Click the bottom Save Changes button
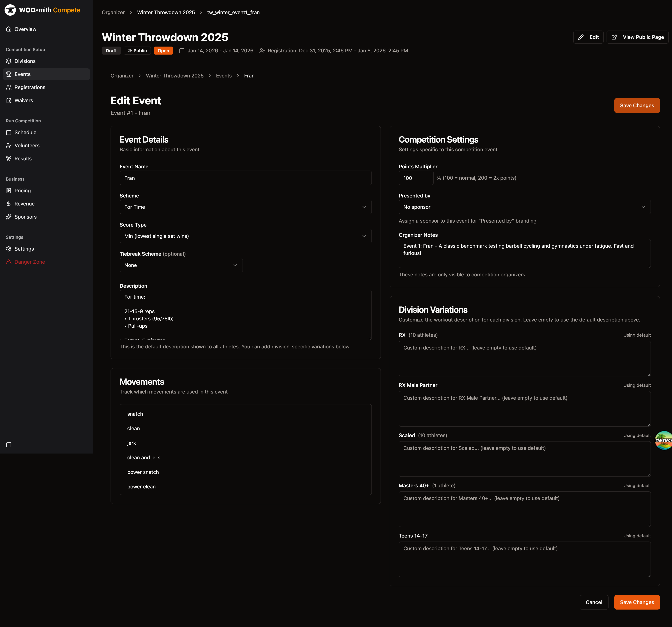The image size is (672, 627). pyautogui.click(x=637, y=602)
